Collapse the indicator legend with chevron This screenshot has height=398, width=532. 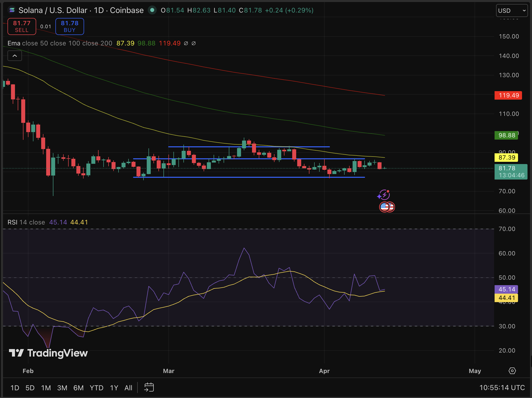coord(15,56)
